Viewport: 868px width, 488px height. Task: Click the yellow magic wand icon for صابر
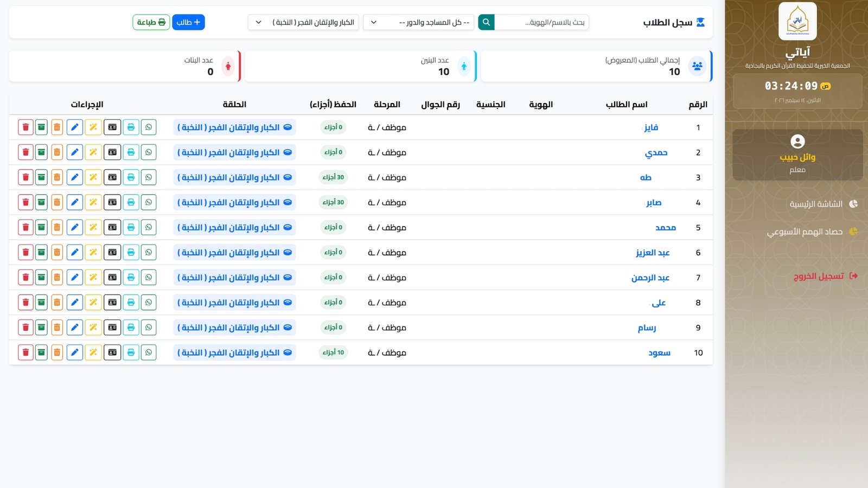pyautogui.click(x=93, y=202)
